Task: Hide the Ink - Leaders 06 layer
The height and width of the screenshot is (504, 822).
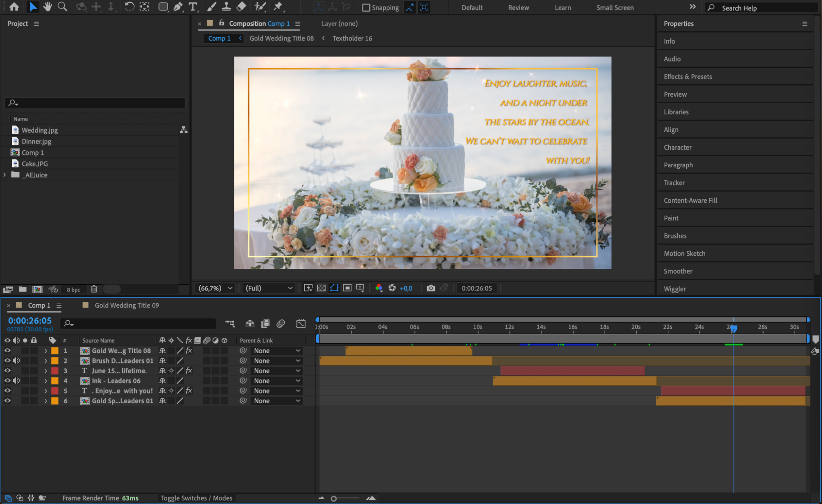Action: pos(7,381)
